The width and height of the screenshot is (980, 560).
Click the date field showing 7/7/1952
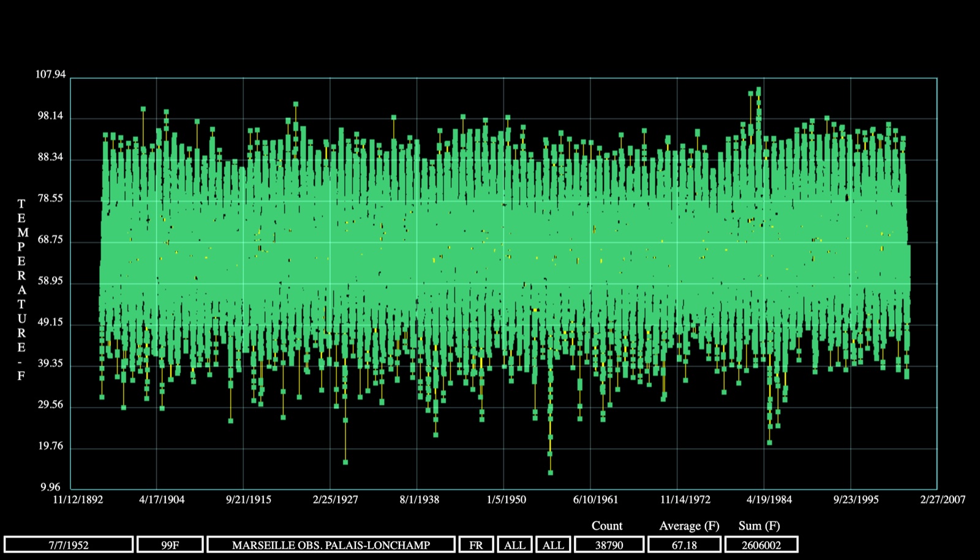(x=69, y=545)
